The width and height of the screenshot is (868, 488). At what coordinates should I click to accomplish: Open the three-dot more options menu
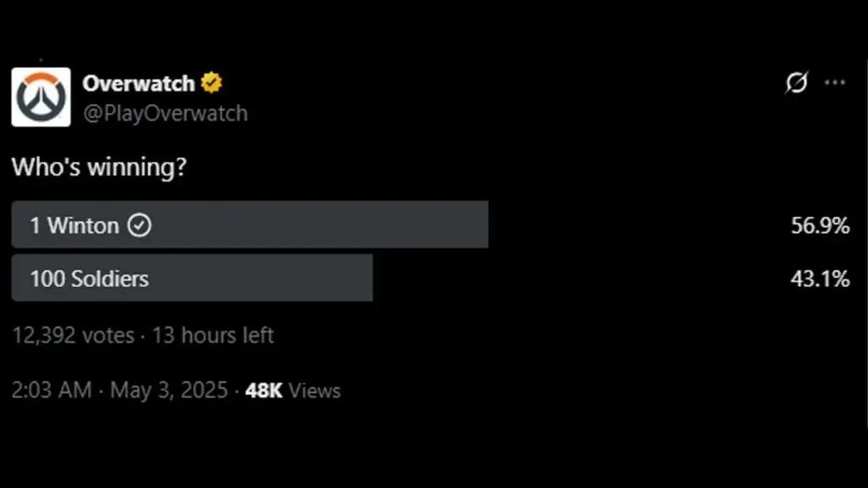click(835, 83)
